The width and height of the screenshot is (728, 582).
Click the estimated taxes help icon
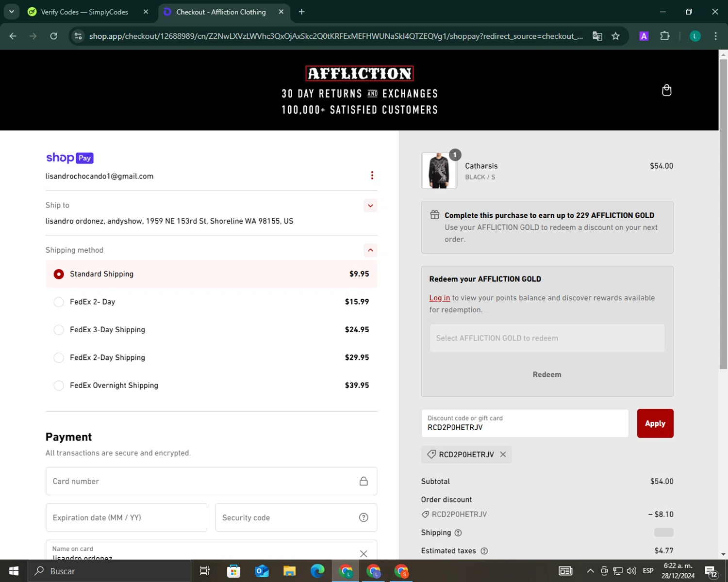coord(484,551)
